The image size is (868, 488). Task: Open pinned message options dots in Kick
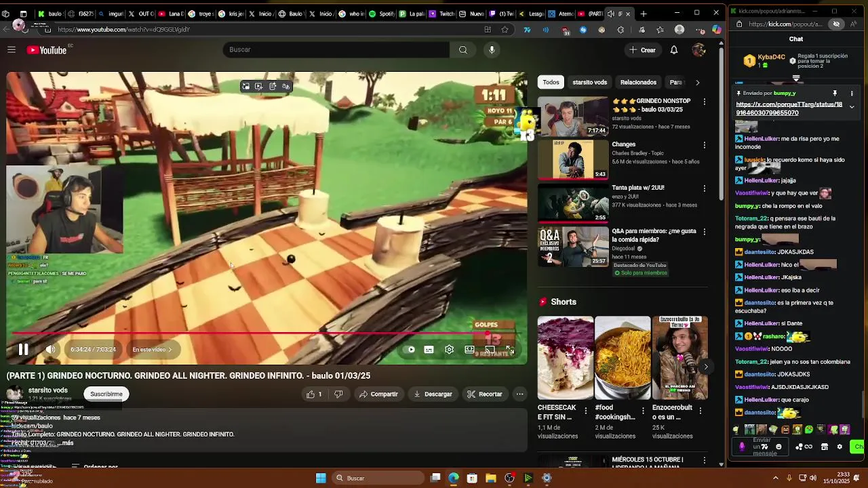(852, 94)
